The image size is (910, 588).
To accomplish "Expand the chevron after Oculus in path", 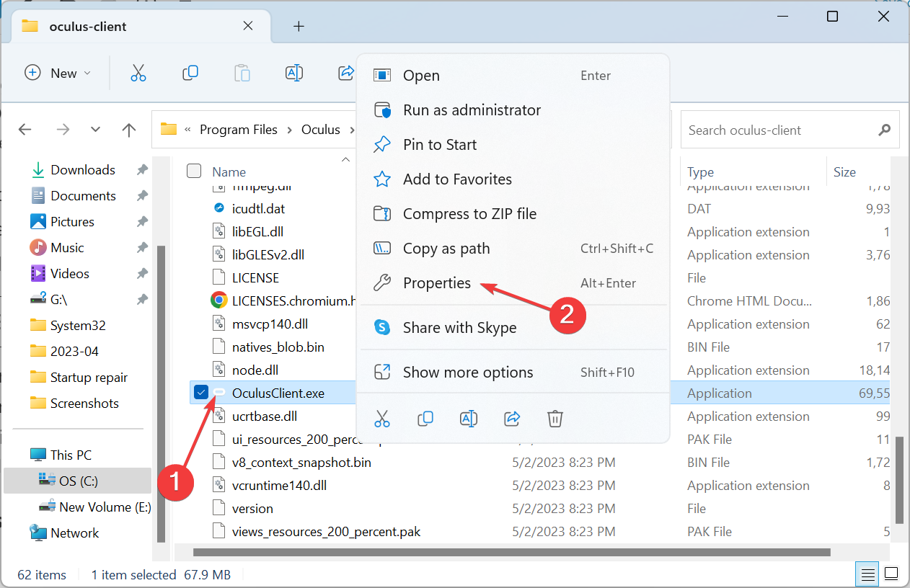I will (352, 130).
